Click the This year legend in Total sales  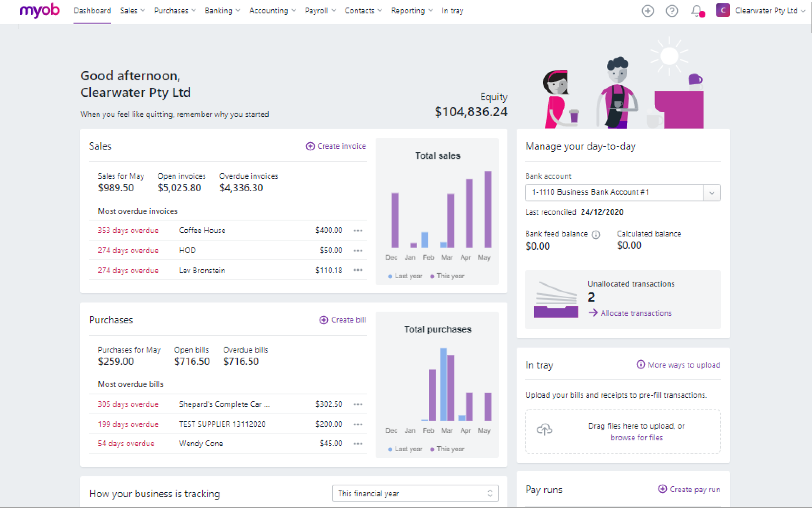(447, 276)
